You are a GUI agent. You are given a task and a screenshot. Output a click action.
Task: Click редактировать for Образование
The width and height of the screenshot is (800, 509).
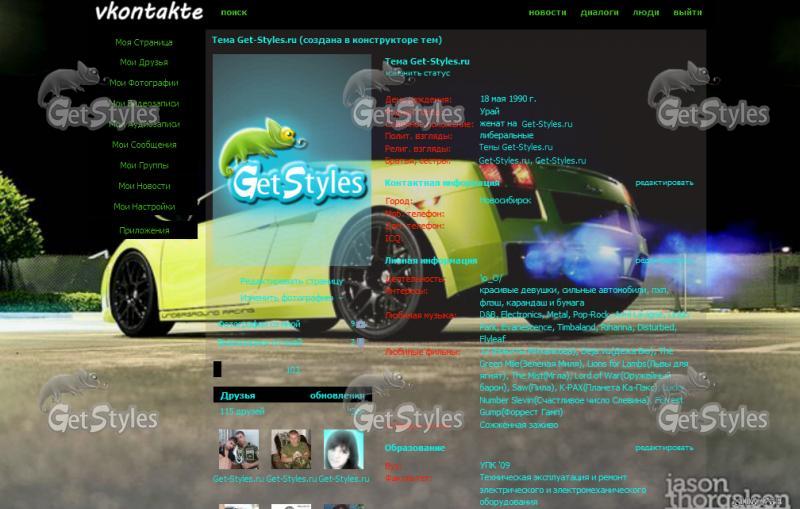click(x=664, y=448)
